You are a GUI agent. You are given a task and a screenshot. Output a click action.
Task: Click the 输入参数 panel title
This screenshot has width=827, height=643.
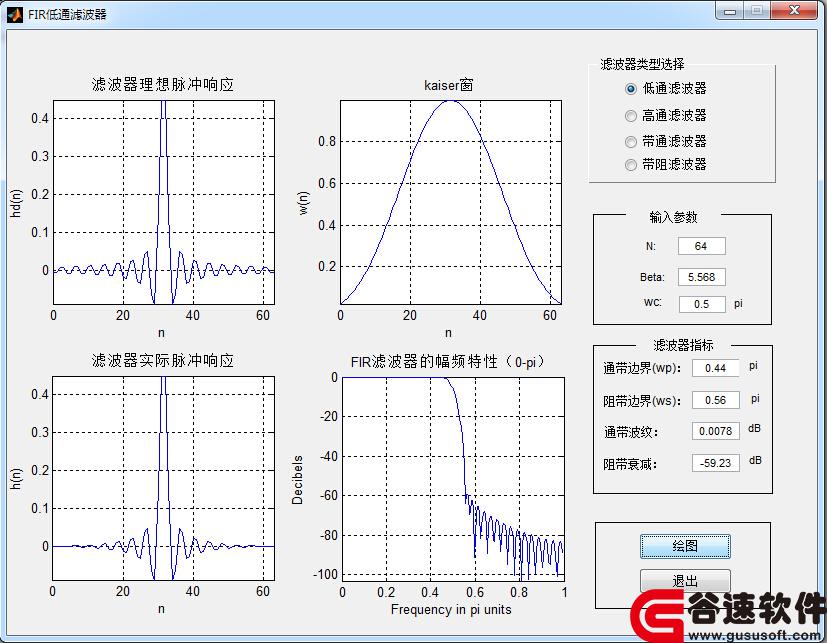tap(674, 217)
